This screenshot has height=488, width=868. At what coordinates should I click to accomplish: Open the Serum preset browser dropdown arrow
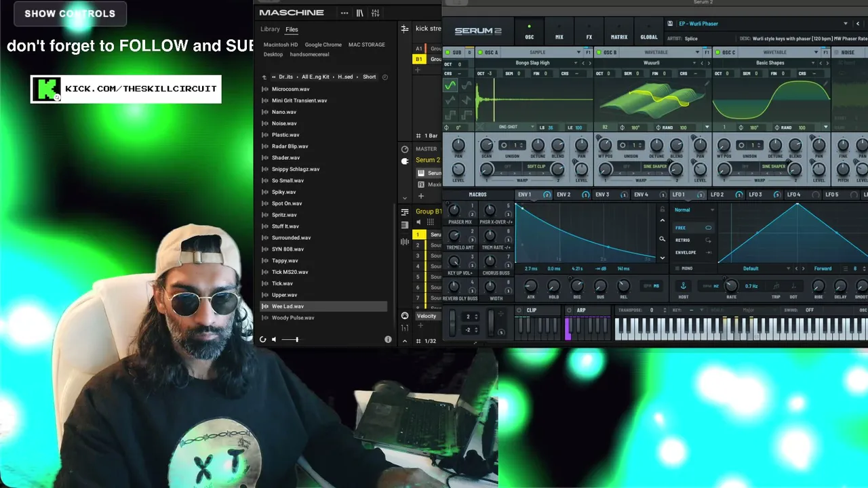846,24
